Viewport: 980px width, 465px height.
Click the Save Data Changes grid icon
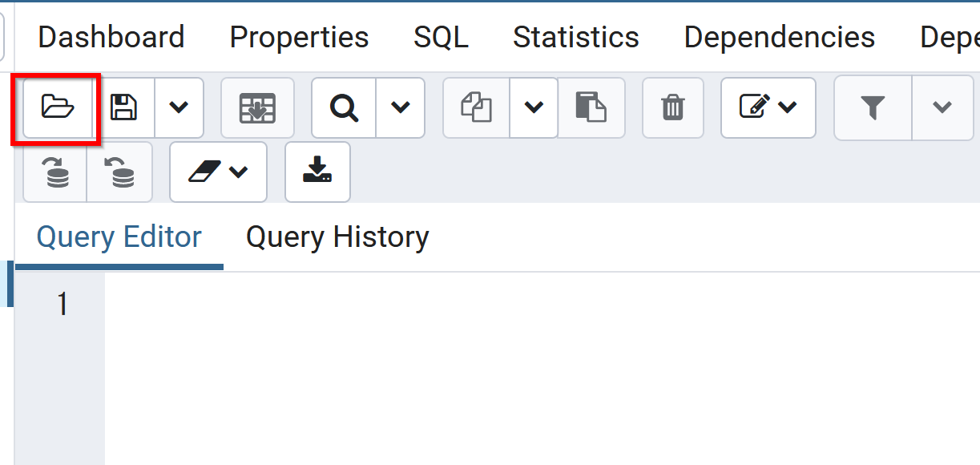[x=257, y=107]
